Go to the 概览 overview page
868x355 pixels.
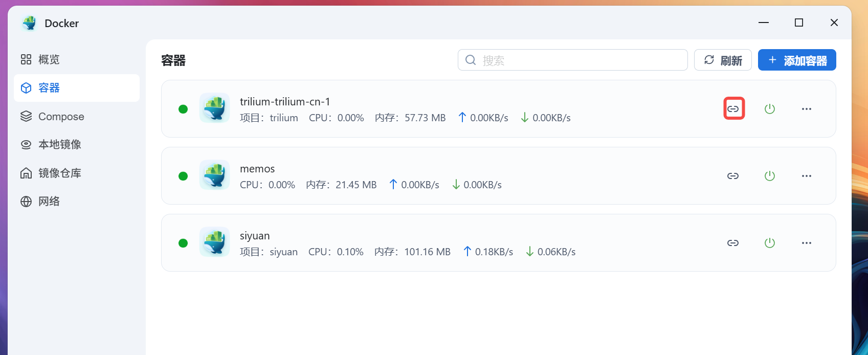[49, 60]
